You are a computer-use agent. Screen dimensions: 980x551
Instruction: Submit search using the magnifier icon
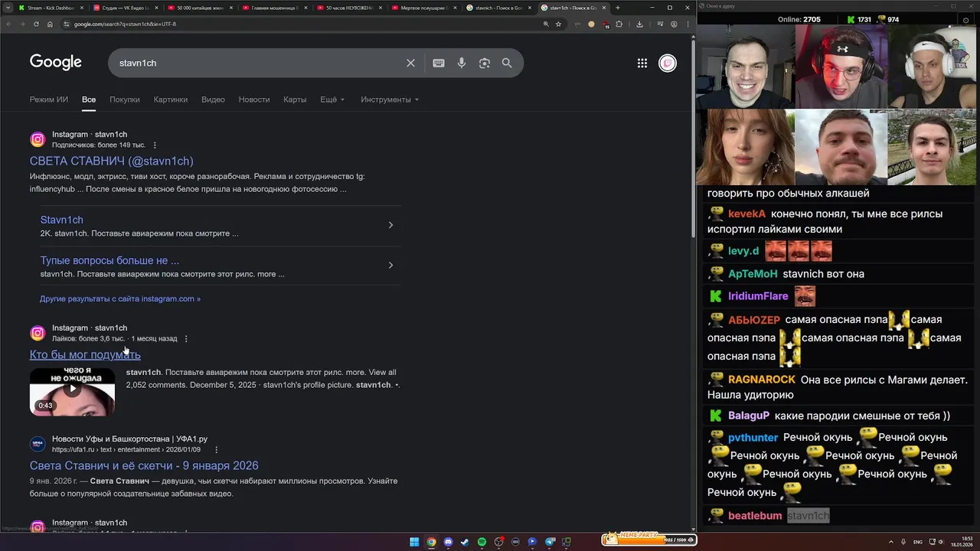[x=507, y=63]
